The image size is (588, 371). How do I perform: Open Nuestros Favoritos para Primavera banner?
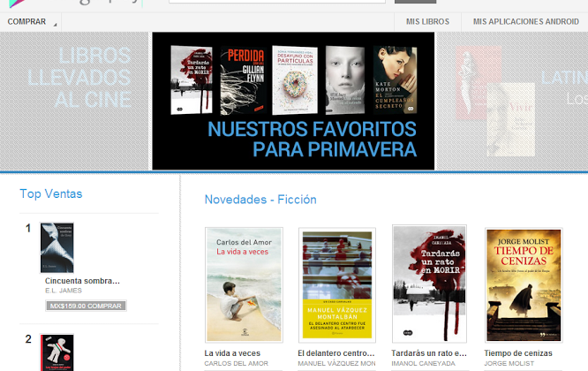pyautogui.click(x=293, y=101)
